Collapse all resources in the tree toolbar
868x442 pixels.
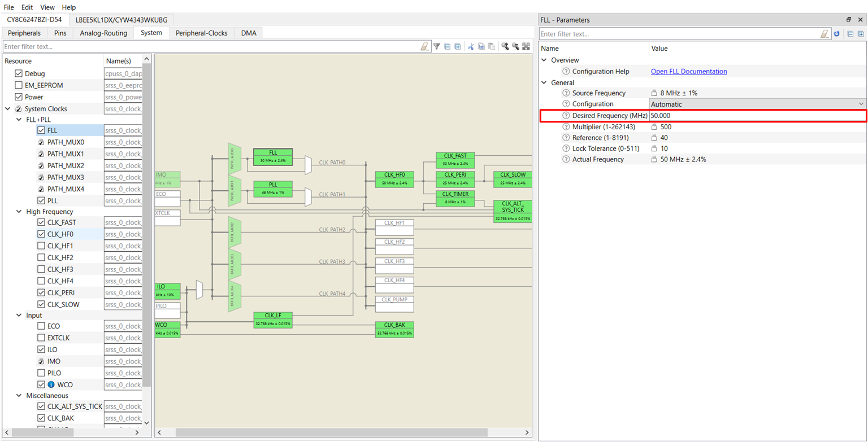(447, 46)
